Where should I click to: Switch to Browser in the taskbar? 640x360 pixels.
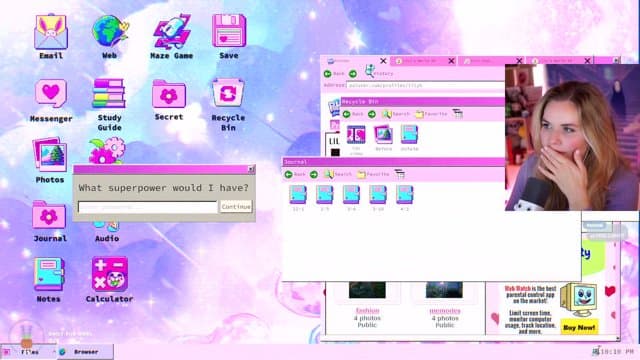(85, 351)
